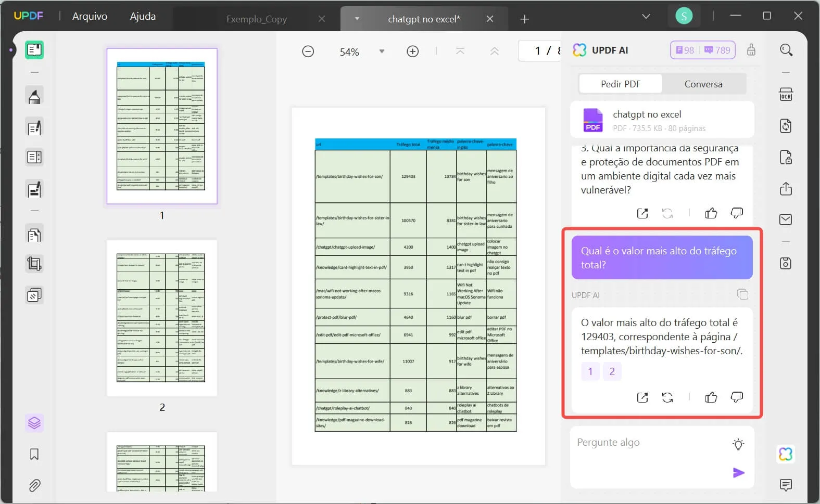Open the Layers panel icon
The image size is (820, 504).
coord(34,423)
